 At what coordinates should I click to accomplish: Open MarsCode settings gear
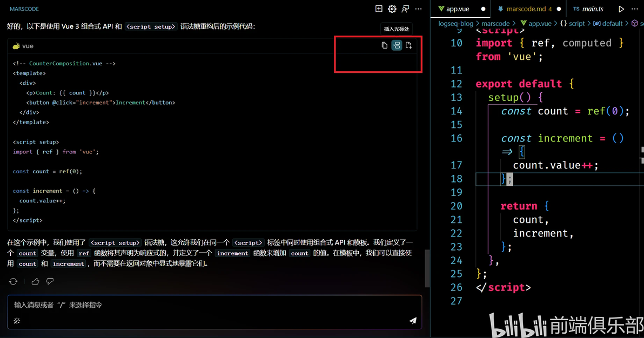point(392,9)
